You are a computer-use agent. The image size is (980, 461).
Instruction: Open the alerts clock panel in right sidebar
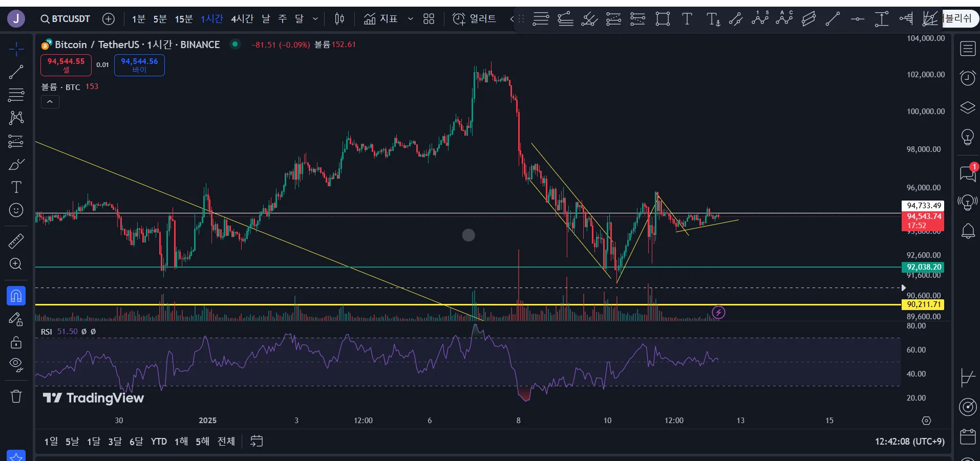point(968,78)
